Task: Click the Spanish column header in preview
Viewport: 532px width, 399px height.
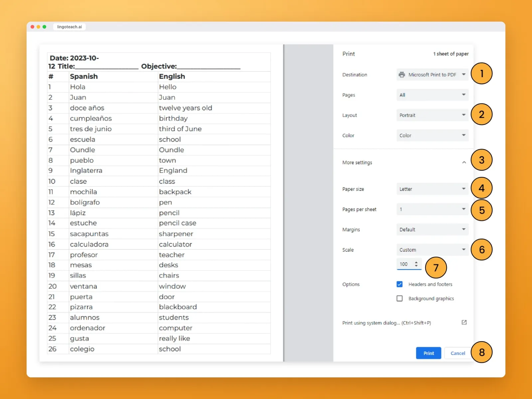Action: pos(84,76)
